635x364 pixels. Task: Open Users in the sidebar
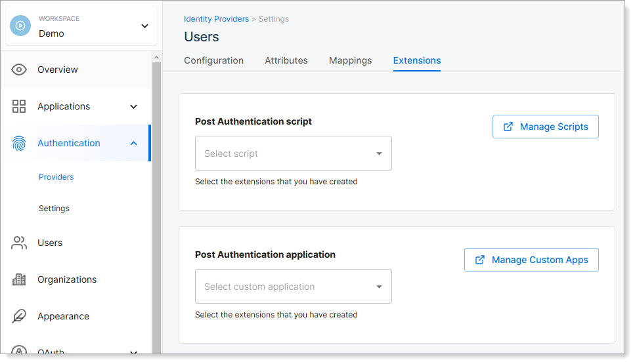50,243
